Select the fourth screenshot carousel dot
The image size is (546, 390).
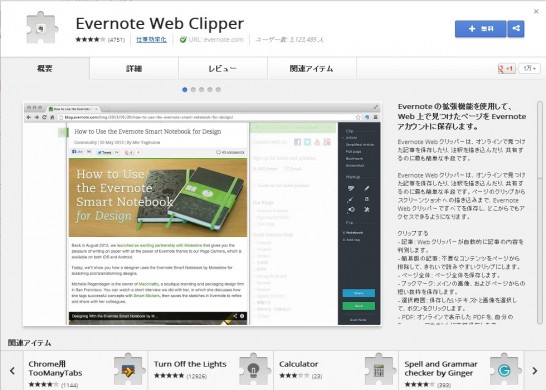tap(210, 89)
